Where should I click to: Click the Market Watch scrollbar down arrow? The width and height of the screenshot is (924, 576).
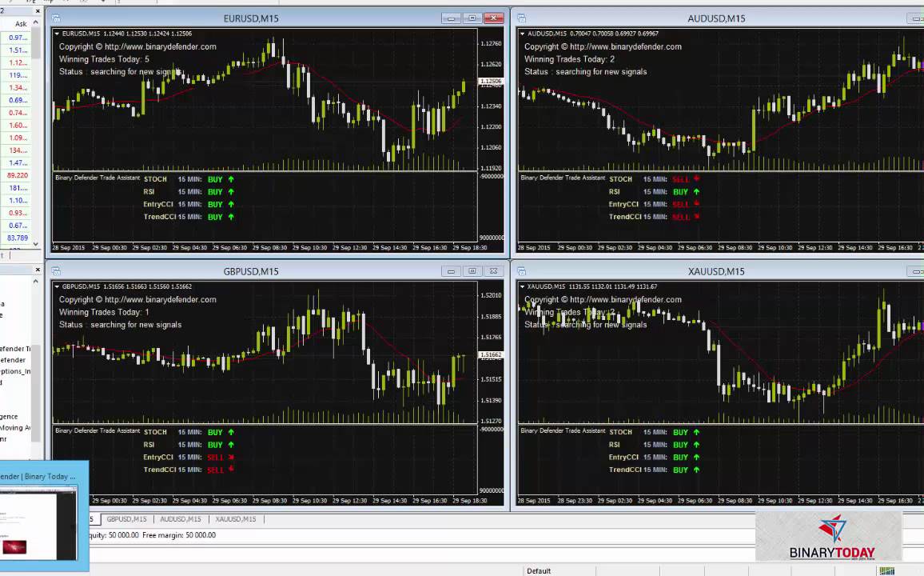click(x=35, y=243)
